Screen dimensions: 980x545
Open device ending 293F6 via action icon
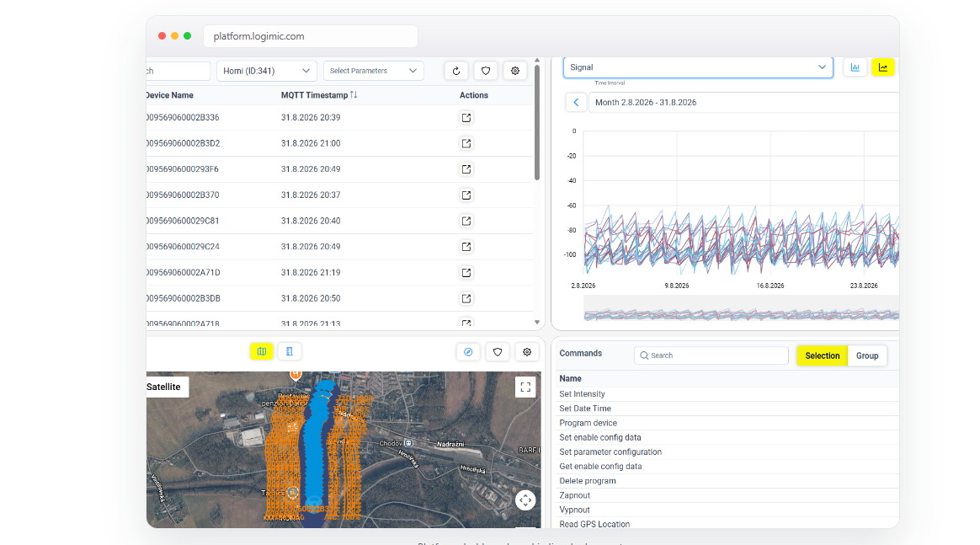[466, 168]
